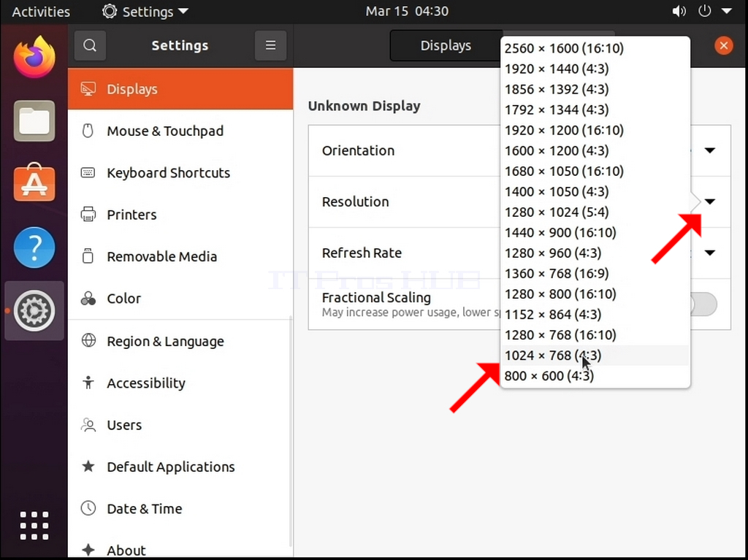The height and width of the screenshot is (560, 748).
Task: Toggle the Fractional Scaling switch
Action: pyautogui.click(x=703, y=304)
